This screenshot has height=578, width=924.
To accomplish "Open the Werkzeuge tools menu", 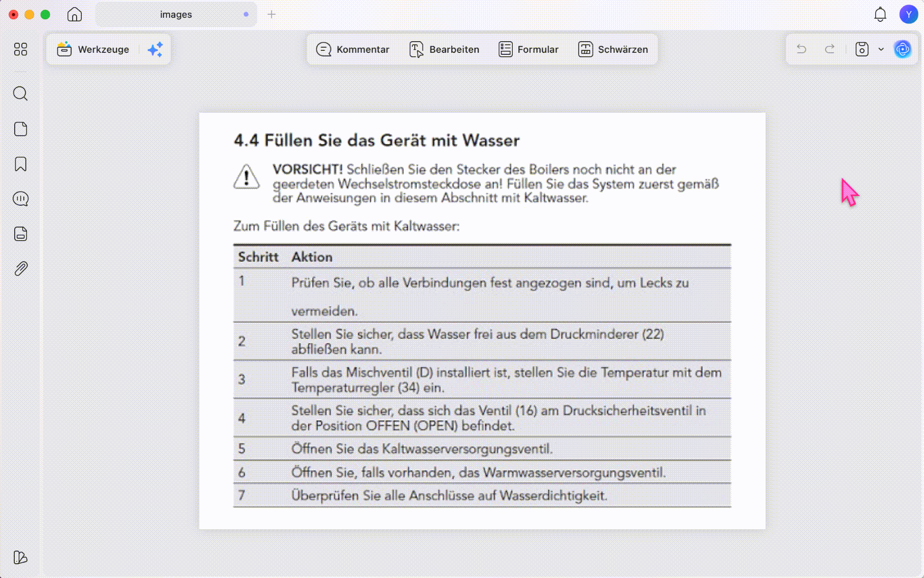I will 93,49.
